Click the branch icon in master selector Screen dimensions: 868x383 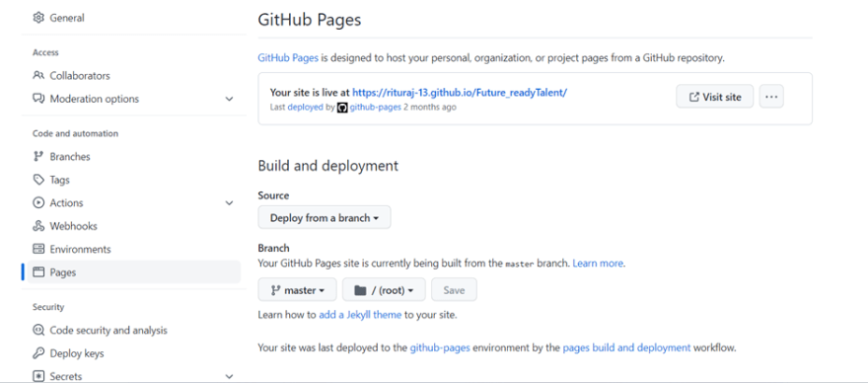coord(275,290)
